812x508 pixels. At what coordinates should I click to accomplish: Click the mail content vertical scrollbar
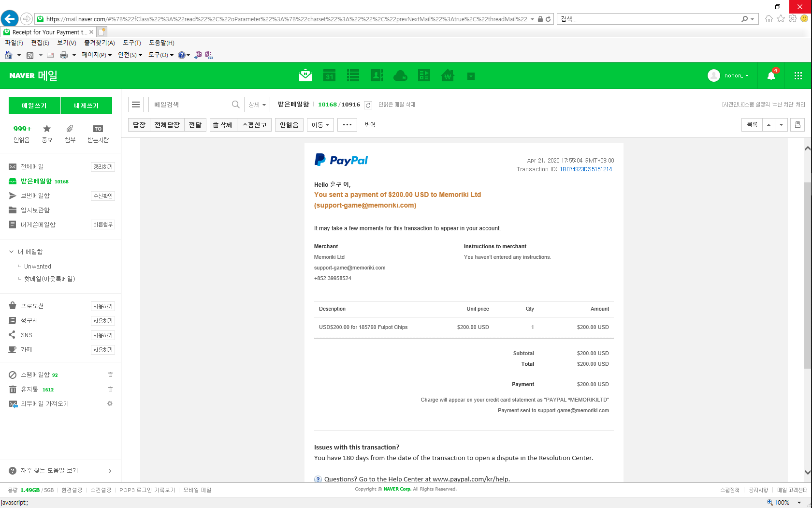click(808, 276)
